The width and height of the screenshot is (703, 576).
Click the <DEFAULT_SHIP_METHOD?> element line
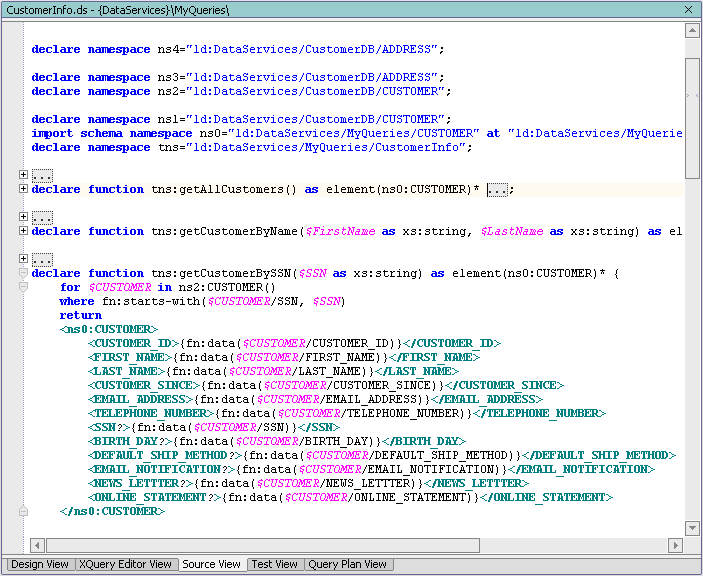coord(382,455)
